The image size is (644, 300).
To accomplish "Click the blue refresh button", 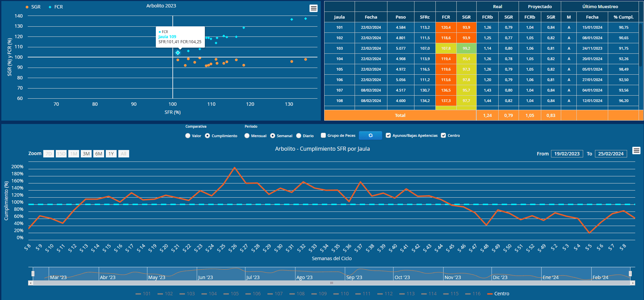I will (371, 135).
